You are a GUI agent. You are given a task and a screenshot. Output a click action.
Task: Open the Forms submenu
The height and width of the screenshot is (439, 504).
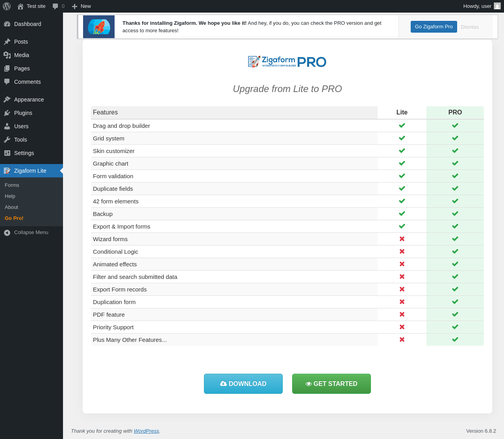pyautogui.click(x=12, y=185)
